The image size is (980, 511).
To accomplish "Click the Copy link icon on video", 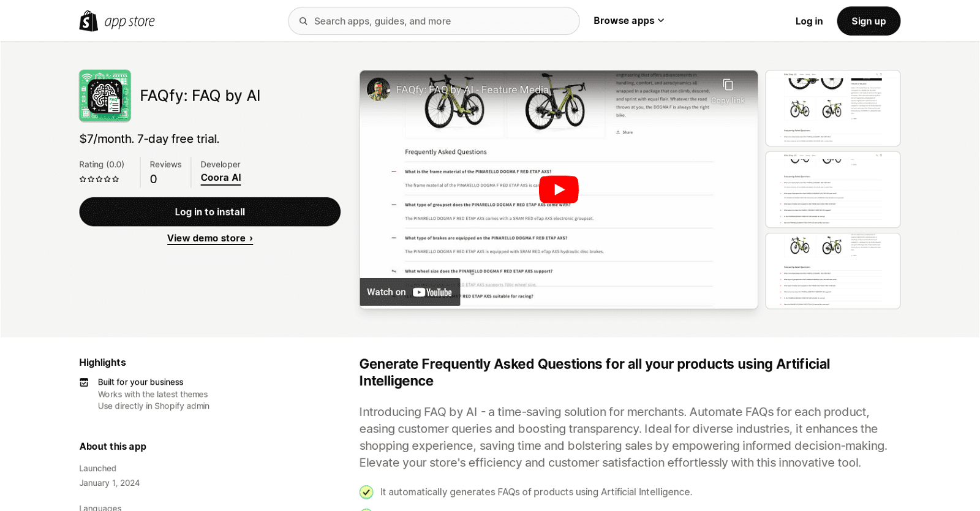I will [728, 85].
